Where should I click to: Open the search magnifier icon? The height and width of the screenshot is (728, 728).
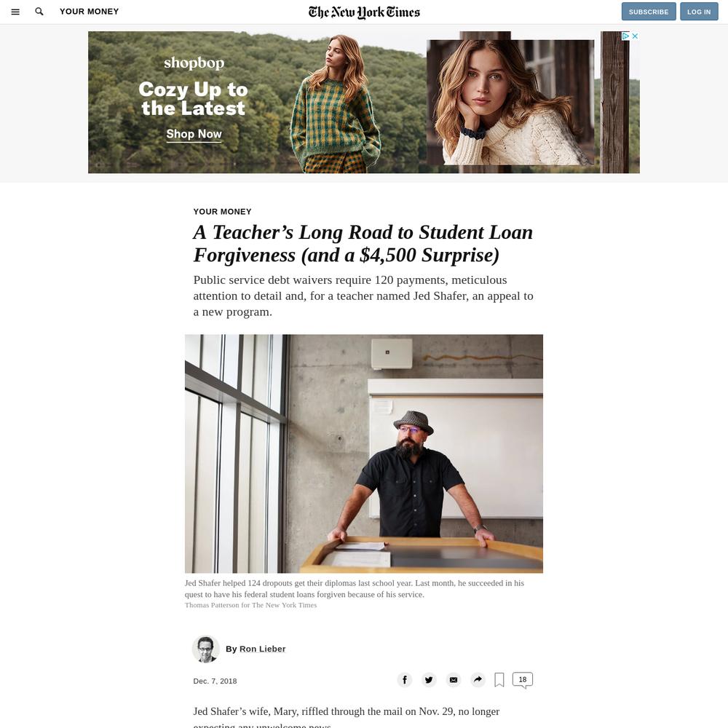click(39, 12)
